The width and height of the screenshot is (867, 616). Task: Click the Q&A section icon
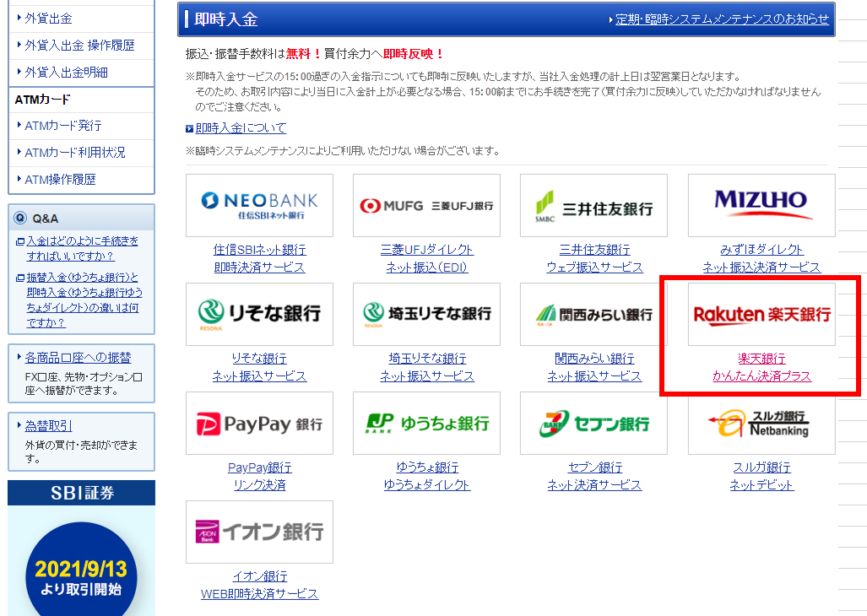click(20, 218)
